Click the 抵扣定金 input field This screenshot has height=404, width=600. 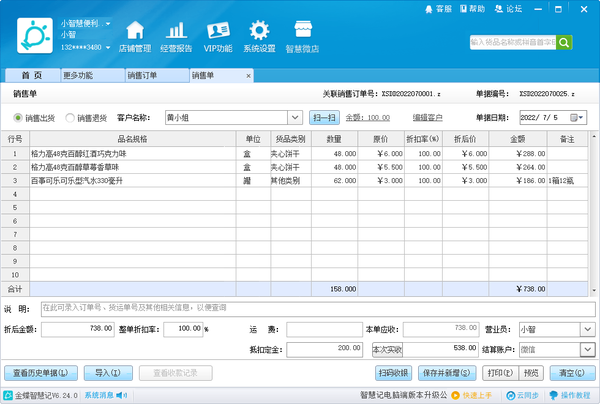pyautogui.click(x=324, y=350)
